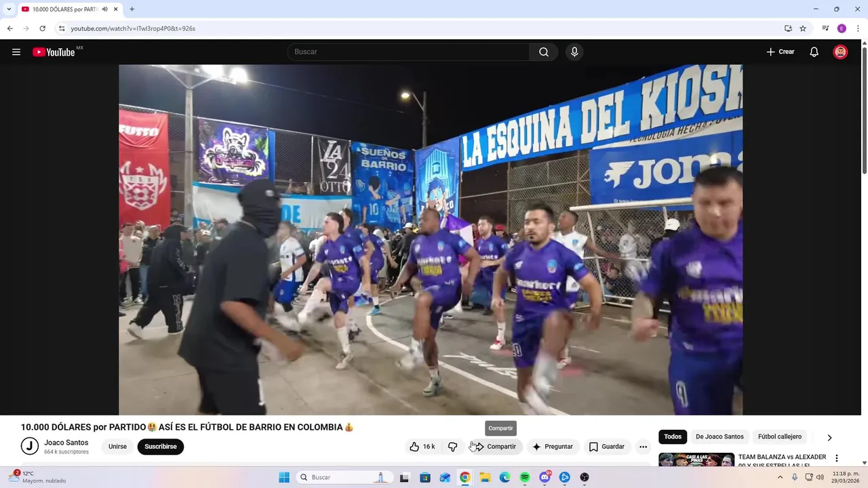The image size is (868, 488).
Task: Install or cast via address bar screen icon
Action: click(788, 28)
